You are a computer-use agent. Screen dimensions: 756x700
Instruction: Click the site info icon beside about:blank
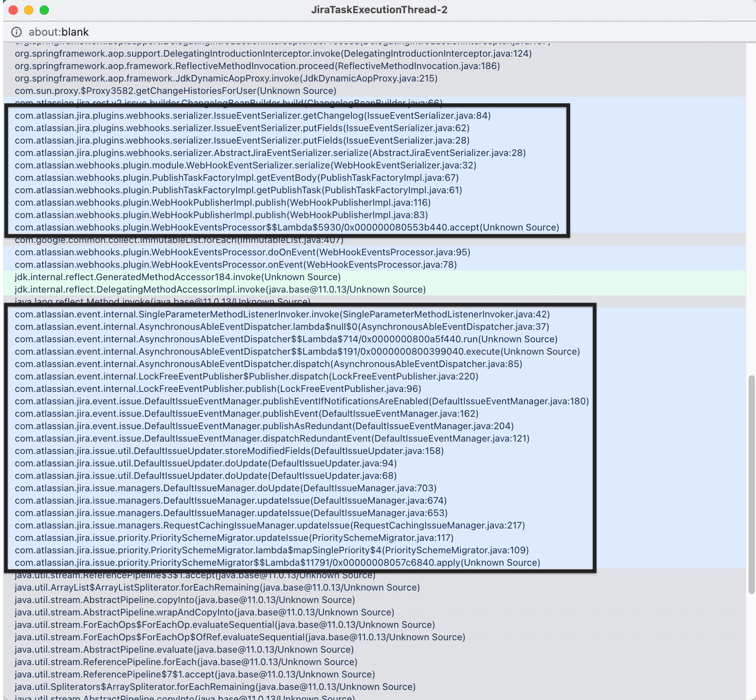pyautogui.click(x=16, y=32)
